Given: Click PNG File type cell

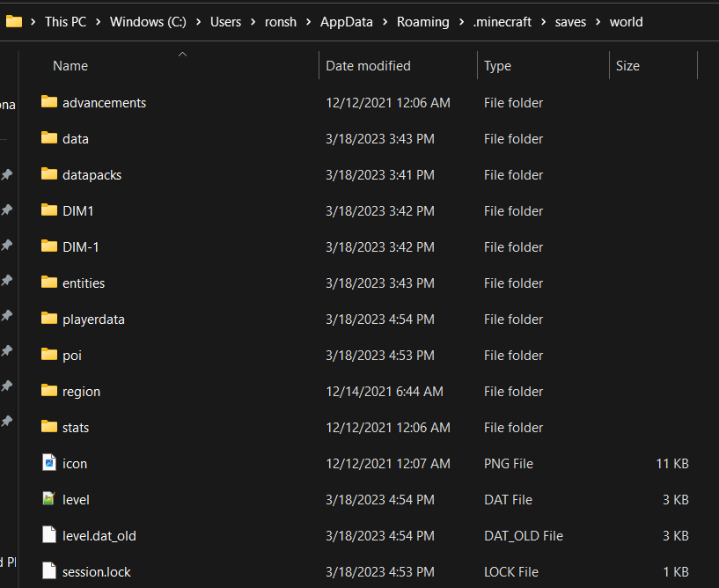Looking at the screenshot, I should tap(509, 464).
